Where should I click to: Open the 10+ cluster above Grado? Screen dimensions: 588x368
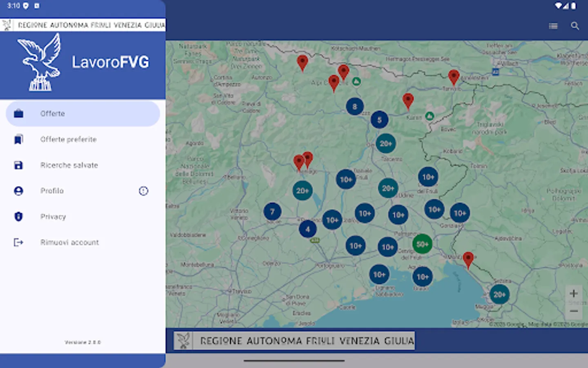[422, 277]
